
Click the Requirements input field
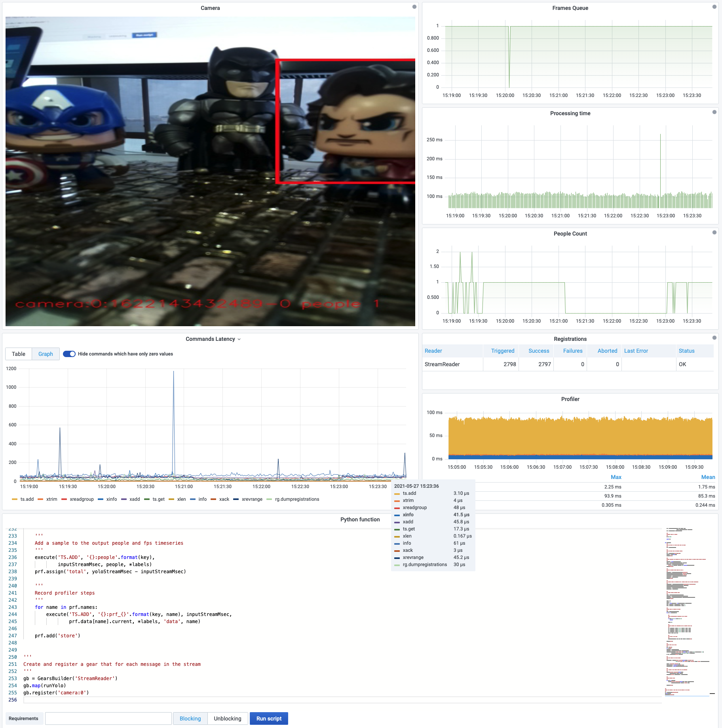tap(108, 718)
